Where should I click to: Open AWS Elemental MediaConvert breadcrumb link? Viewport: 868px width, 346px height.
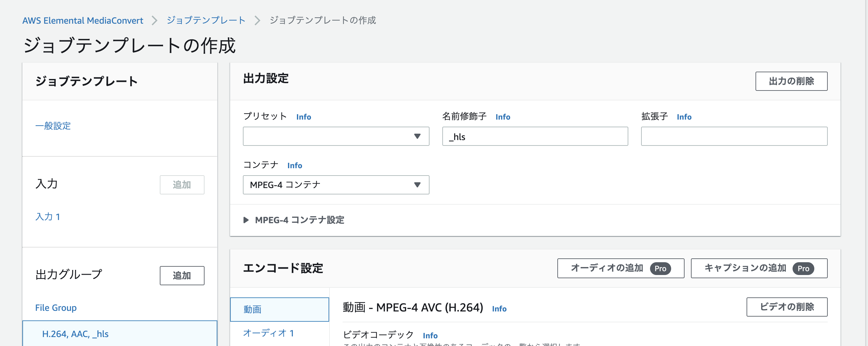[x=83, y=20]
